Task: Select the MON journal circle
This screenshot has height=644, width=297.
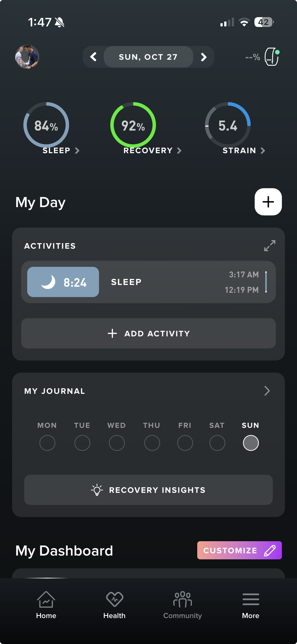Action: tap(47, 443)
